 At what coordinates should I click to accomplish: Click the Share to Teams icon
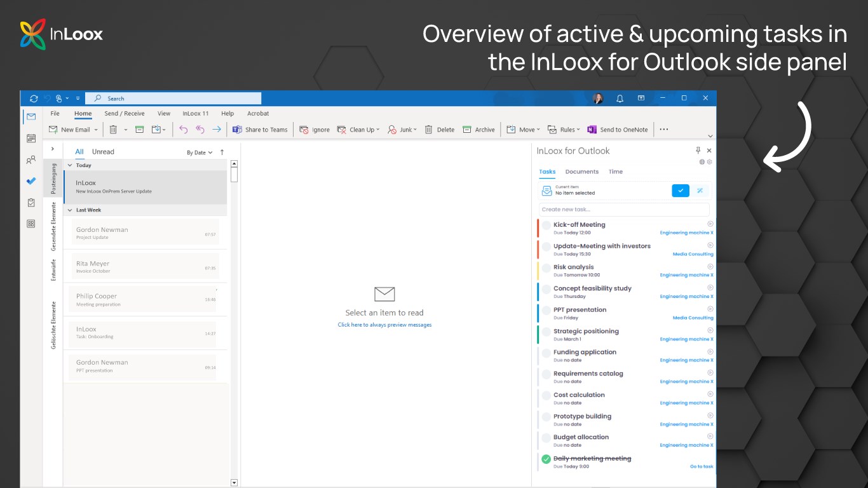point(237,130)
